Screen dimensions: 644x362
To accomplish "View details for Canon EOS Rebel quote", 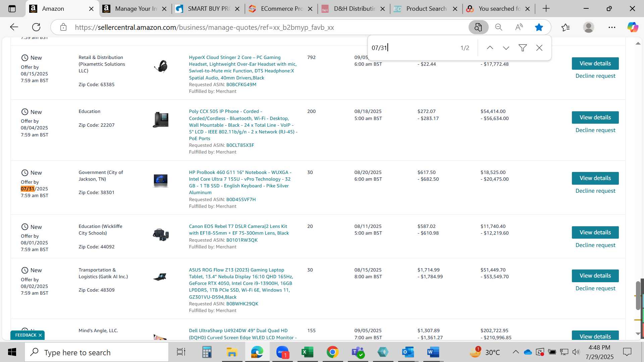I will point(595,232).
